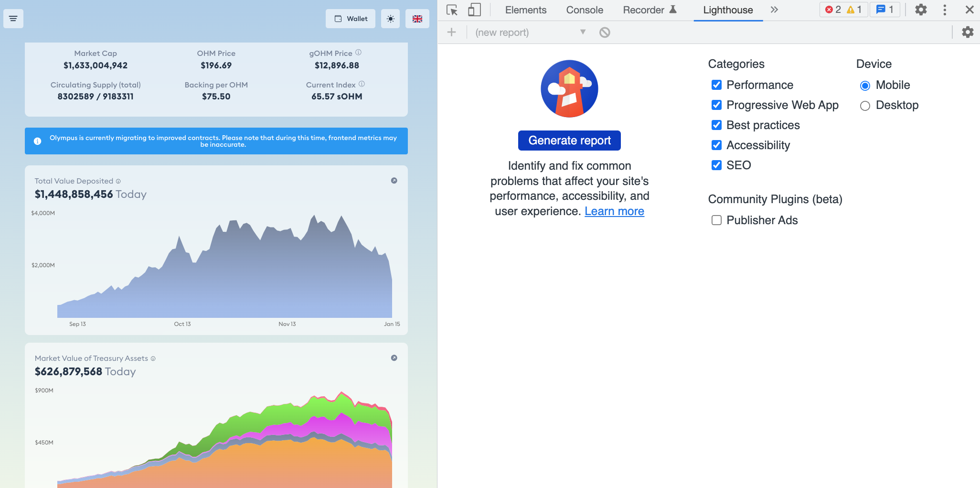Viewport: 980px width, 488px height.
Task: Clear the Lighthouse report with block icon
Action: (605, 32)
